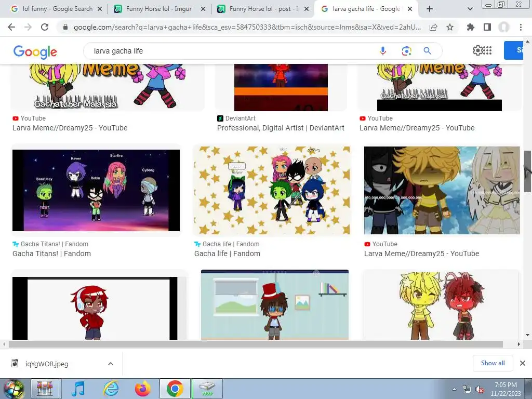Open the red-haired headphones character thumbnail
532x399 pixels.
click(x=95, y=308)
